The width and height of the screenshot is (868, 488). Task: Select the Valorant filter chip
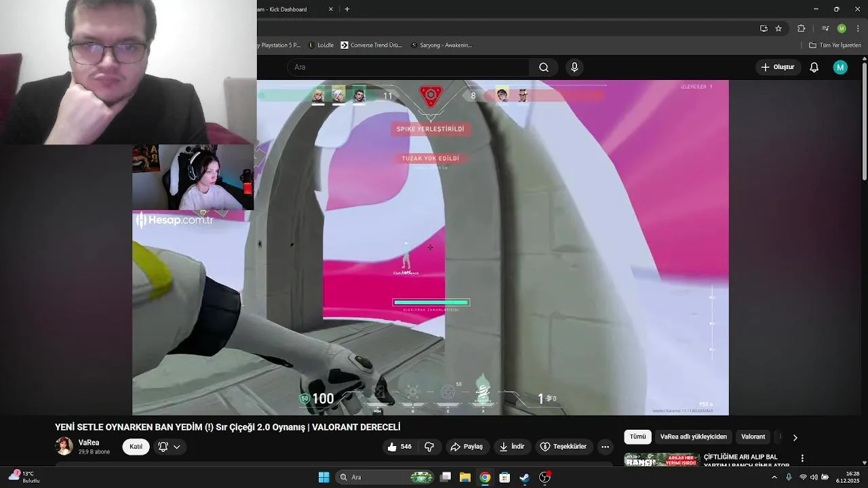tap(753, 437)
